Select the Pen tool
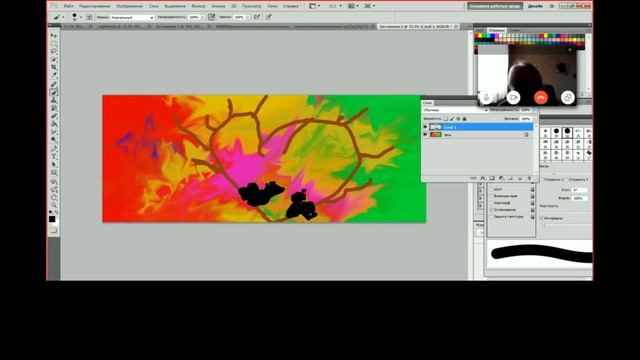Viewport: 640px width, 360px height. click(53, 149)
